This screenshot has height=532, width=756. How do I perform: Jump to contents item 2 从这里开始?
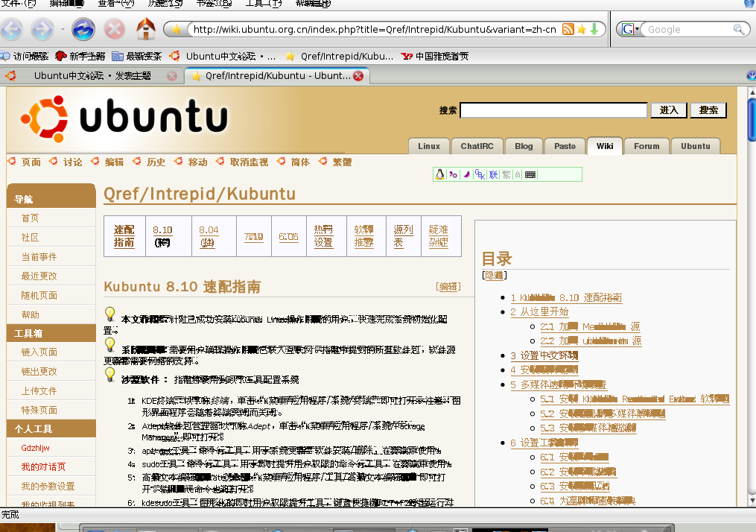coord(539,311)
